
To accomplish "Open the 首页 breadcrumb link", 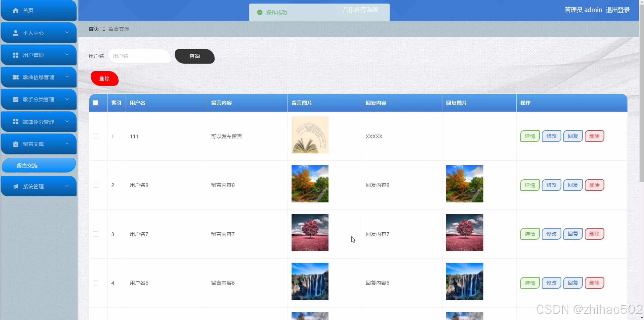I will point(93,29).
